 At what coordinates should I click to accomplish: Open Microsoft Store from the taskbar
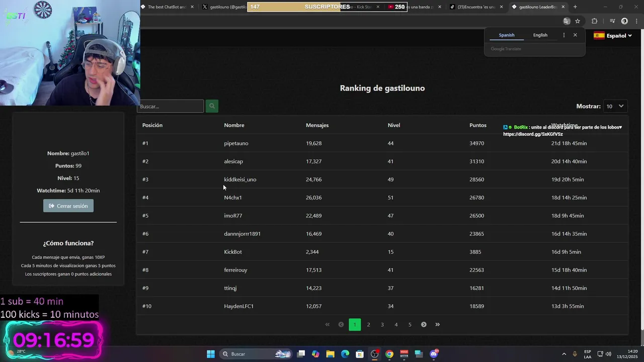coord(360,354)
